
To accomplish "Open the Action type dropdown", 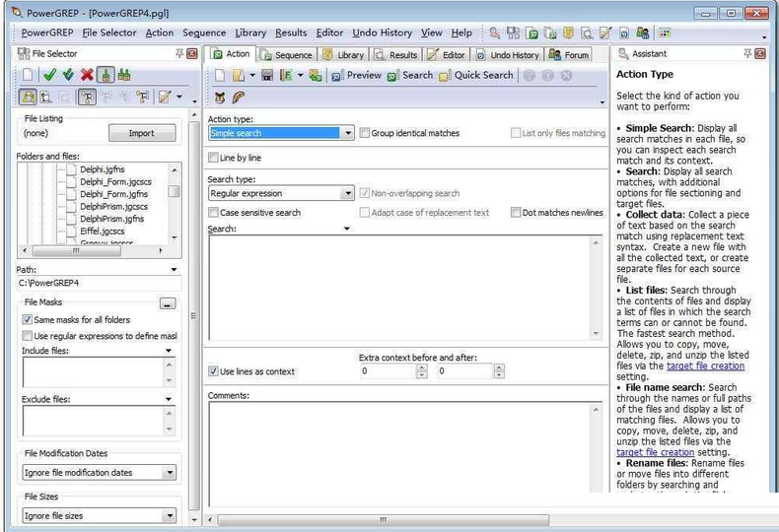I will (x=347, y=133).
